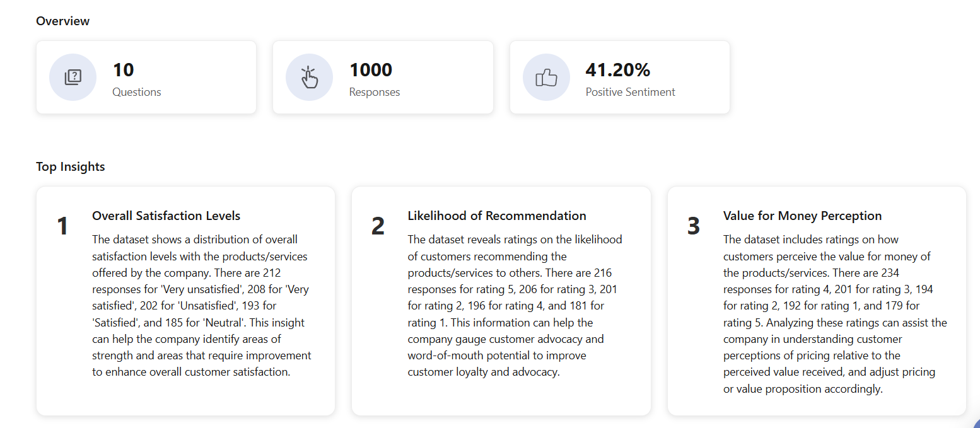This screenshot has width=980, height=428.
Task: Click the number 3 insight badge
Action: point(694,226)
